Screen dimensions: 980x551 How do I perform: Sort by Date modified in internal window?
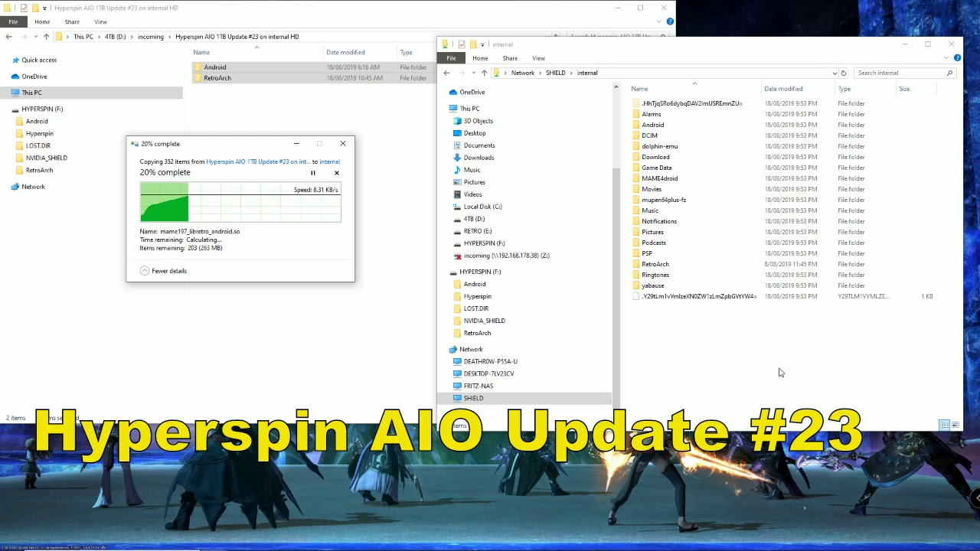click(x=783, y=89)
